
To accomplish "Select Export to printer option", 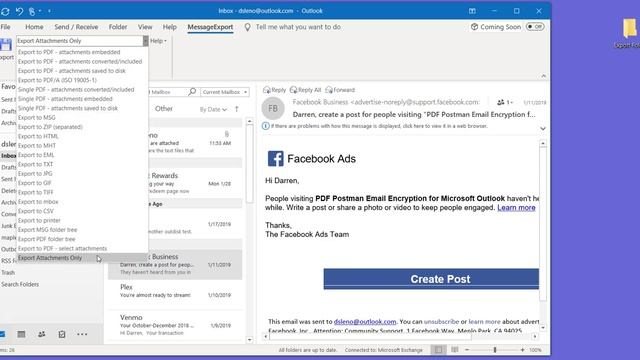I will 82,220.
